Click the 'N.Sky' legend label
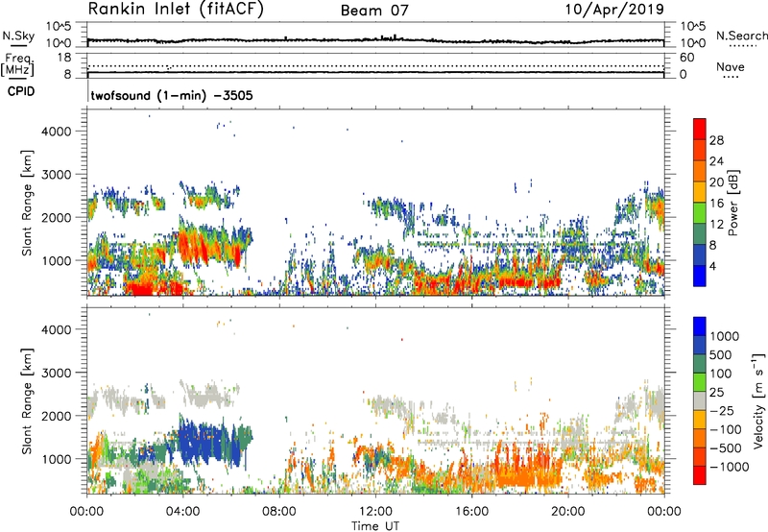The height and width of the screenshot is (532, 768). click(x=18, y=36)
